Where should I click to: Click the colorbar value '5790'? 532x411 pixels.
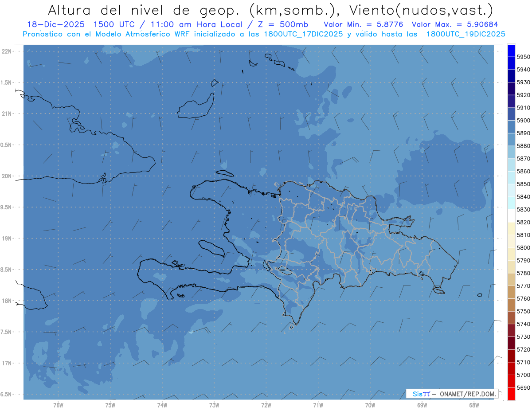[524, 260]
